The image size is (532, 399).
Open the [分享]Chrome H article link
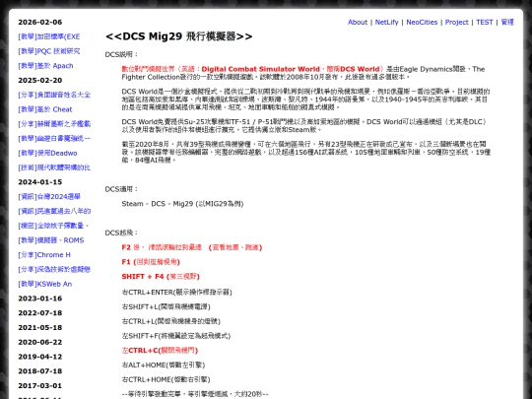tap(44, 255)
